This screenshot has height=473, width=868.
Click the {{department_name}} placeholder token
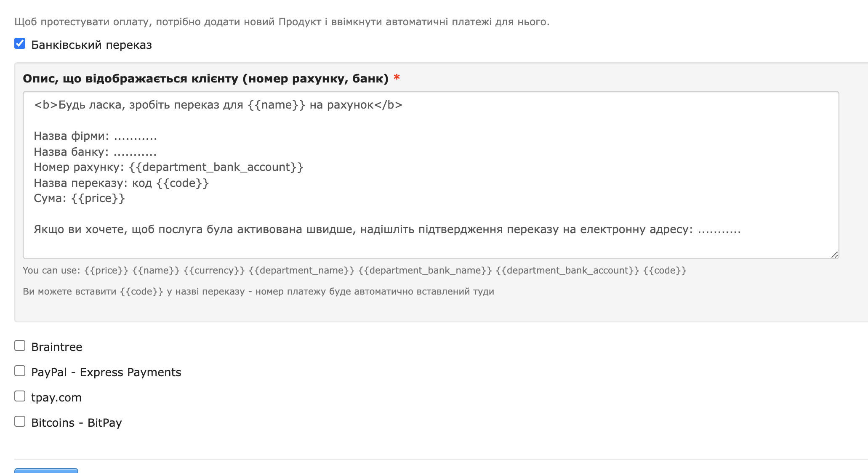tap(302, 270)
